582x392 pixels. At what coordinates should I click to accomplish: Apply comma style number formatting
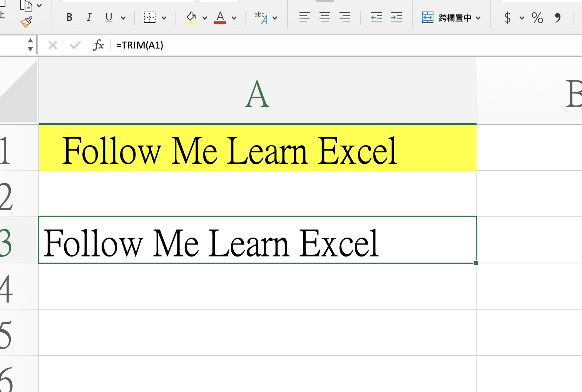coord(558,17)
